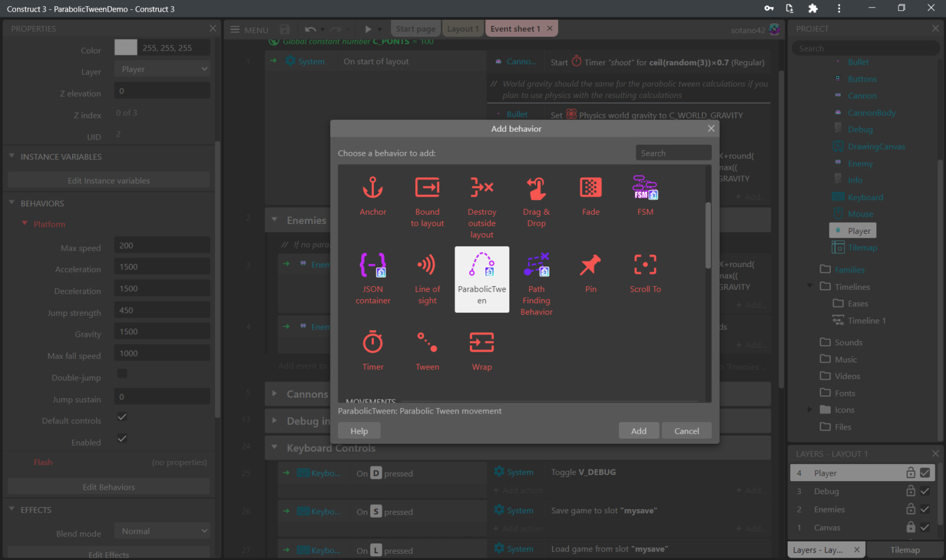This screenshot has width=946, height=560.
Task: Select the FSM behavior
Action: pyautogui.click(x=645, y=196)
